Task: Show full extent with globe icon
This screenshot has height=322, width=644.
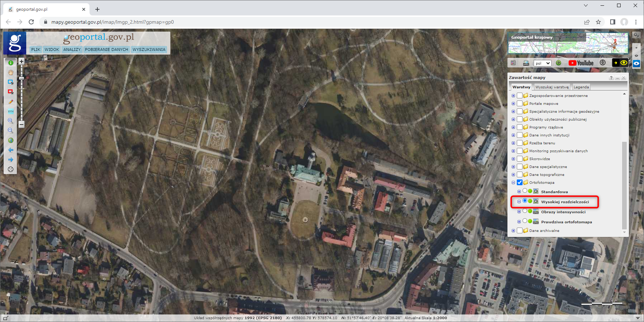Action: [11, 140]
